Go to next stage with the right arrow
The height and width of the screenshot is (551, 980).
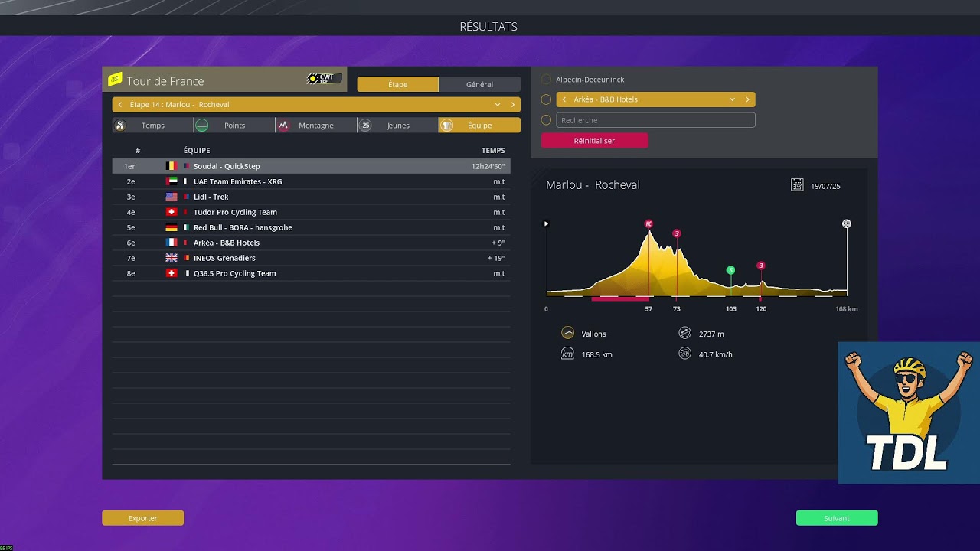click(x=513, y=105)
